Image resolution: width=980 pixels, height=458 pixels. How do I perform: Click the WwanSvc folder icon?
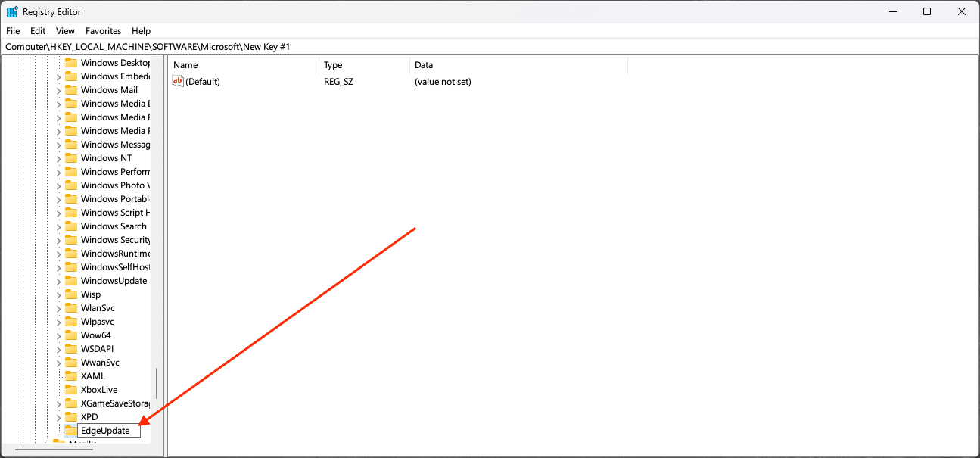click(x=71, y=363)
